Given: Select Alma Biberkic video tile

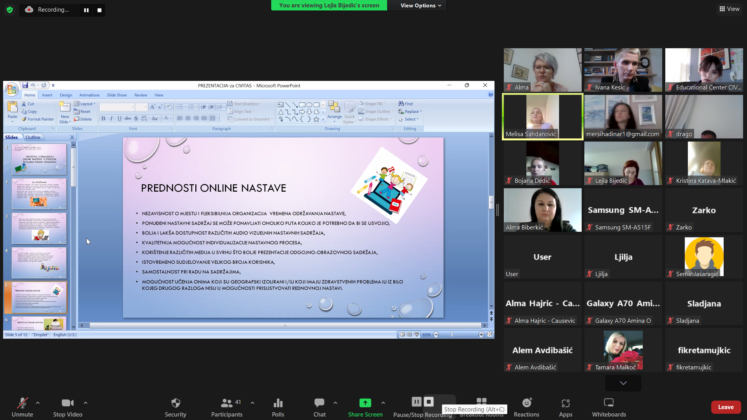Looking at the screenshot, I should [543, 210].
